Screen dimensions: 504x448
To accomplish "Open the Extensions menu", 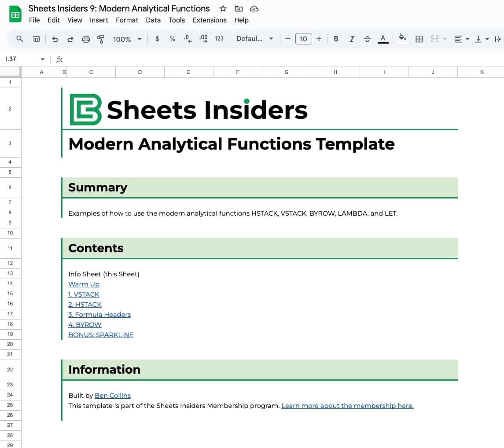I will [x=210, y=20].
